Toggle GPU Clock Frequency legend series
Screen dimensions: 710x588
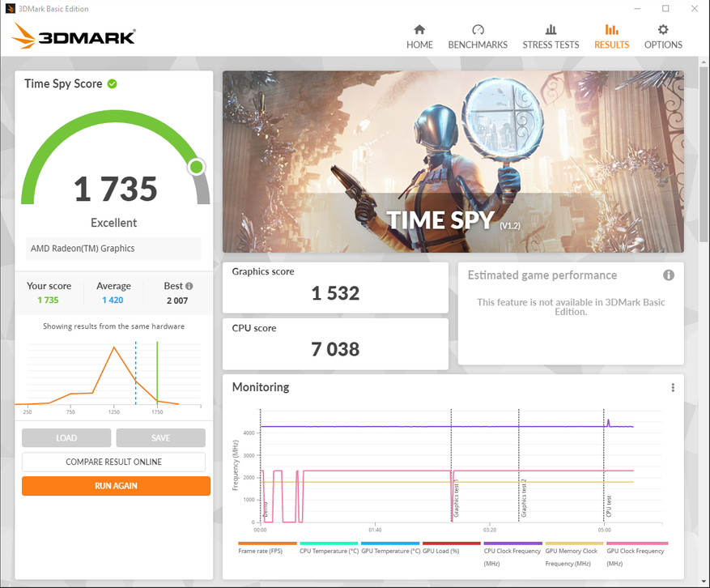click(636, 555)
